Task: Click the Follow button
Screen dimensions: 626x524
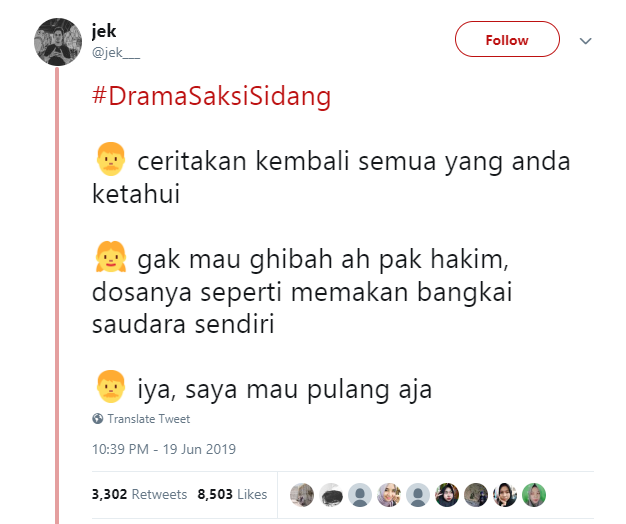Action: tap(507, 39)
